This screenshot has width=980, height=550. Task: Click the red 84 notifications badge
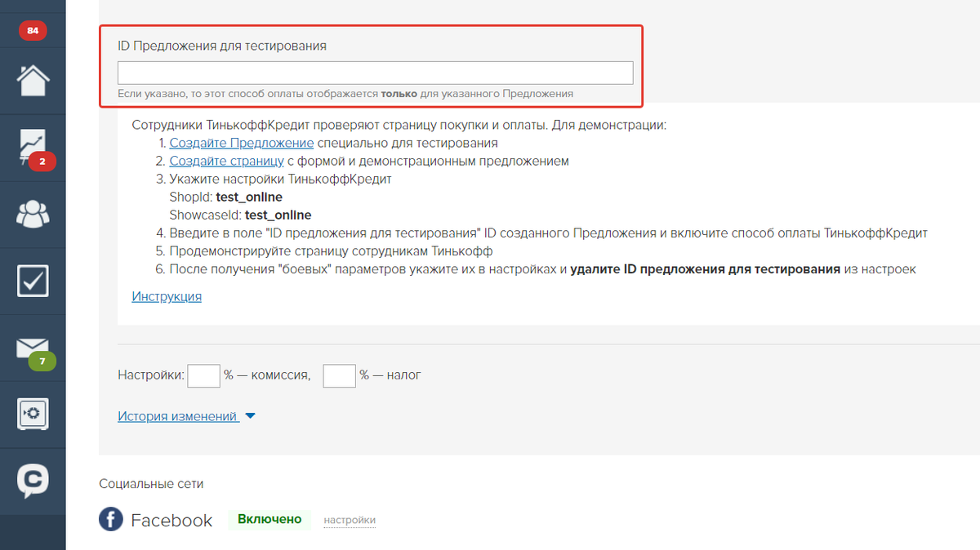[33, 31]
